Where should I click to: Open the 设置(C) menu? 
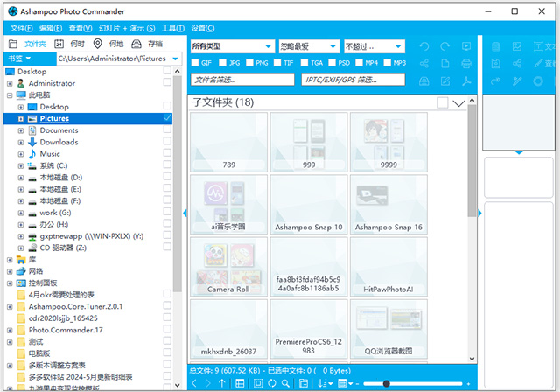coord(202,28)
